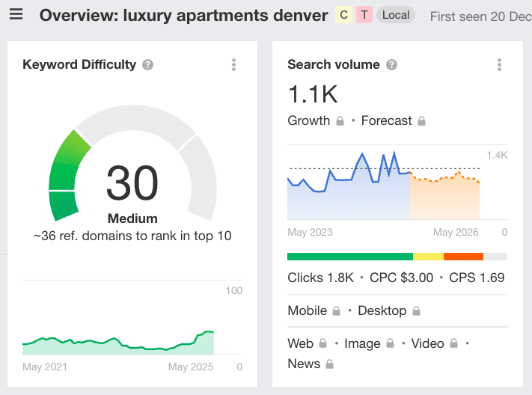Click the Local tag
The width and height of the screenshot is (532, 395).
coord(396,15)
